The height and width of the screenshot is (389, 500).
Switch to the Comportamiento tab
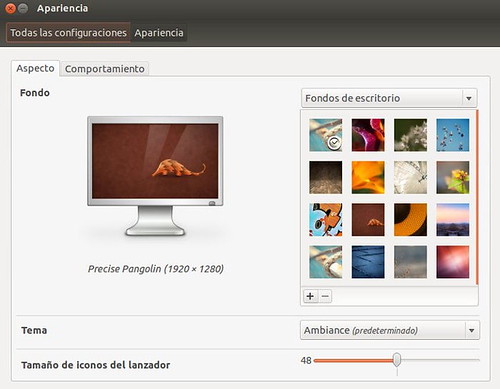(x=105, y=69)
